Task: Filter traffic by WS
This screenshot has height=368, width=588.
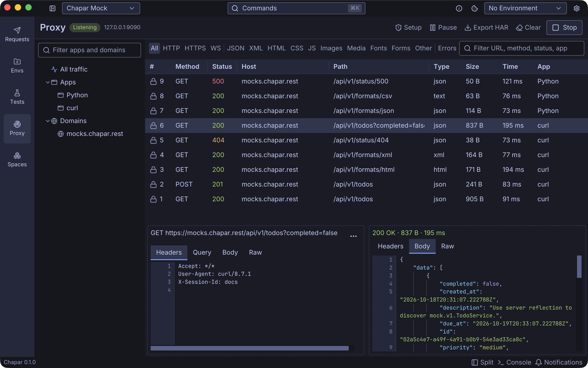Action: [215, 48]
